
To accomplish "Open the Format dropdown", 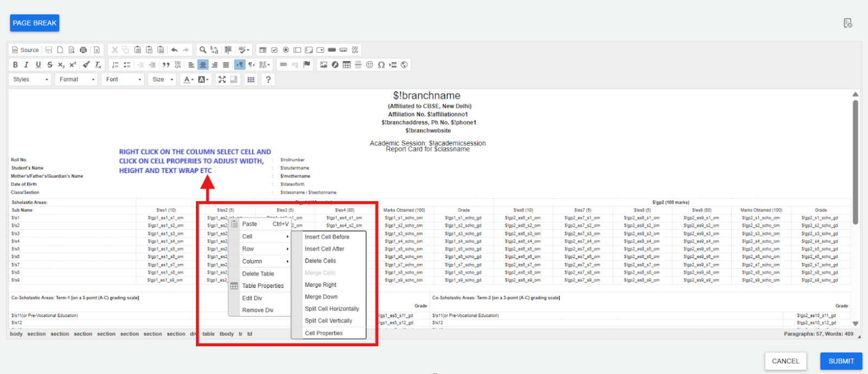I will tap(77, 79).
